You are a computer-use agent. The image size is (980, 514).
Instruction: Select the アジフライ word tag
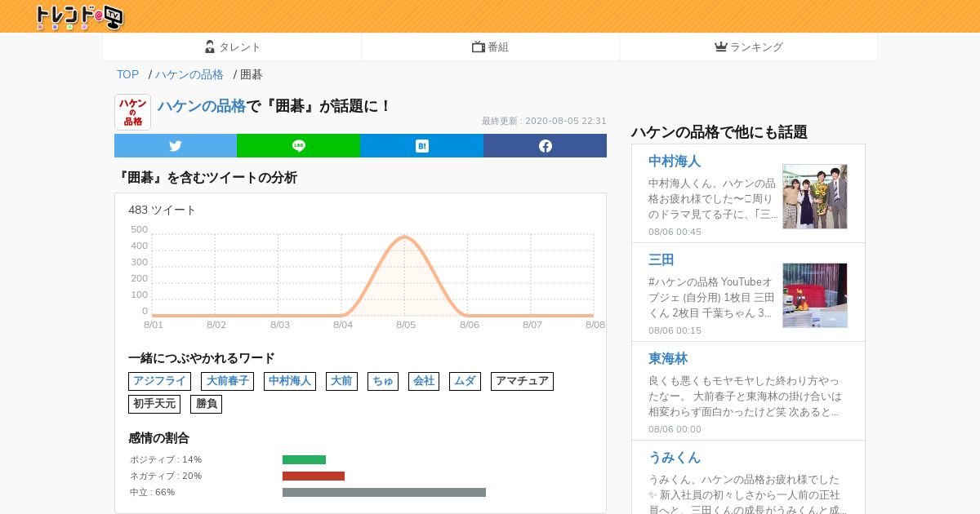pyautogui.click(x=159, y=381)
